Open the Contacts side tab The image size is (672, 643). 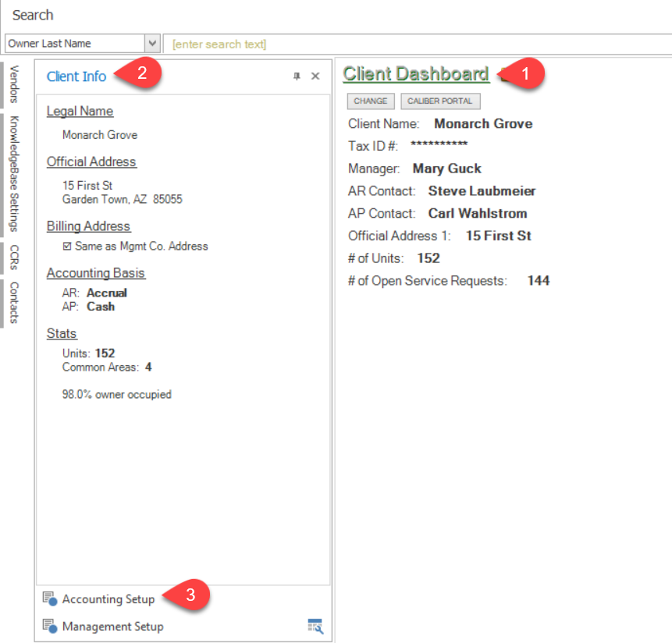(x=14, y=303)
